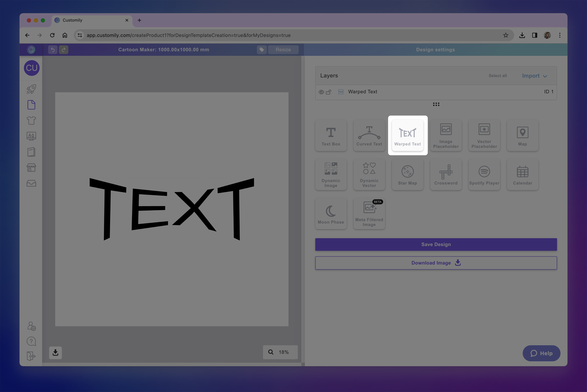The width and height of the screenshot is (587, 392).
Task: Open the rocket icon in sidebar
Action: coord(31,89)
